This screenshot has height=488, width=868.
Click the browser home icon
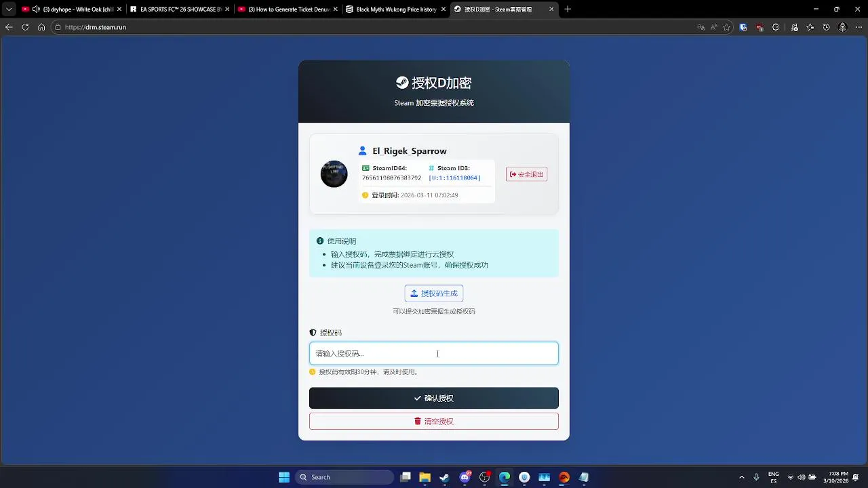coord(41,27)
